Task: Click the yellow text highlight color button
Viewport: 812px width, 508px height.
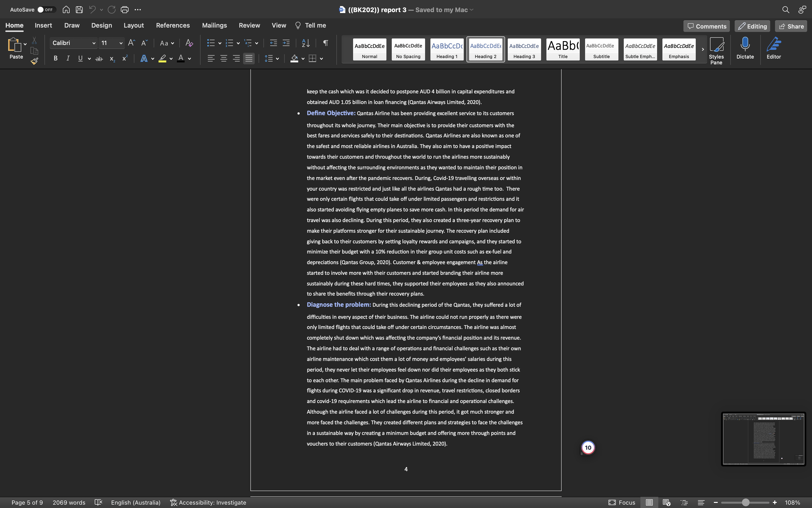Action: coord(162,59)
